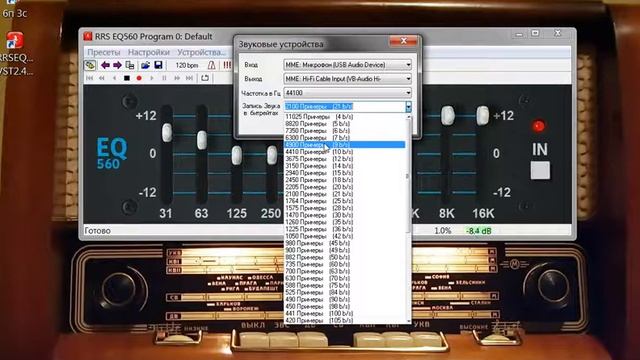Screen dimensions: 640x360
Task: Click the -8.4 dB level readout
Action: [x=479, y=231]
